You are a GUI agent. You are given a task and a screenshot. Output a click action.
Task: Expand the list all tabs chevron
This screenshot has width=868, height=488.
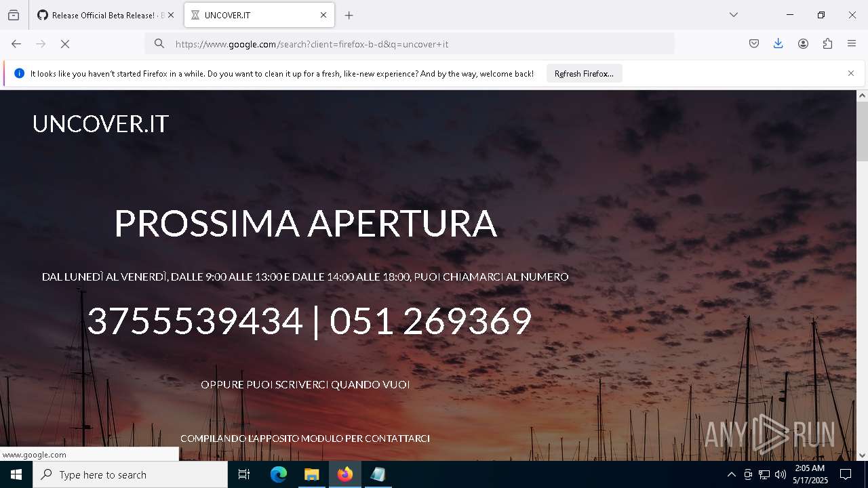(734, 15)
